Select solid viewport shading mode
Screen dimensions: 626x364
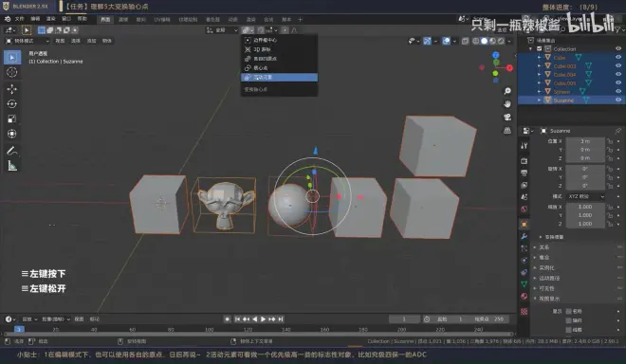485,41
